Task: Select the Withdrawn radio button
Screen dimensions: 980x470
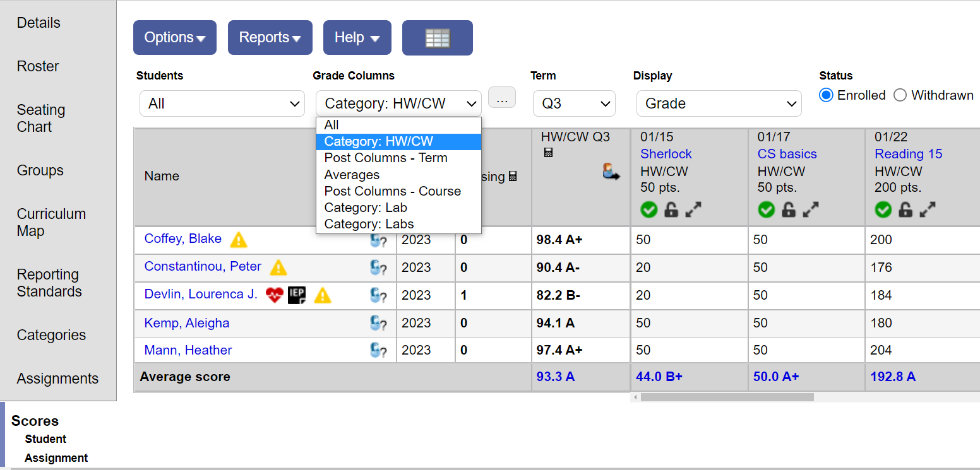Action: tap(899, 95)
